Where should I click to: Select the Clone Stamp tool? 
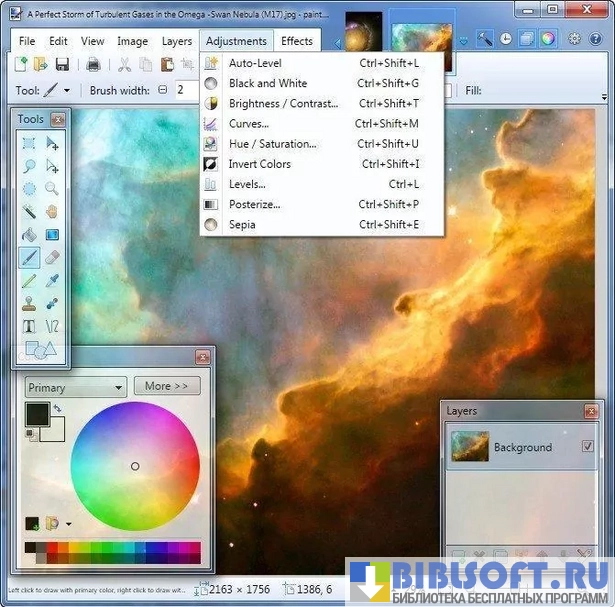(30, 303)
